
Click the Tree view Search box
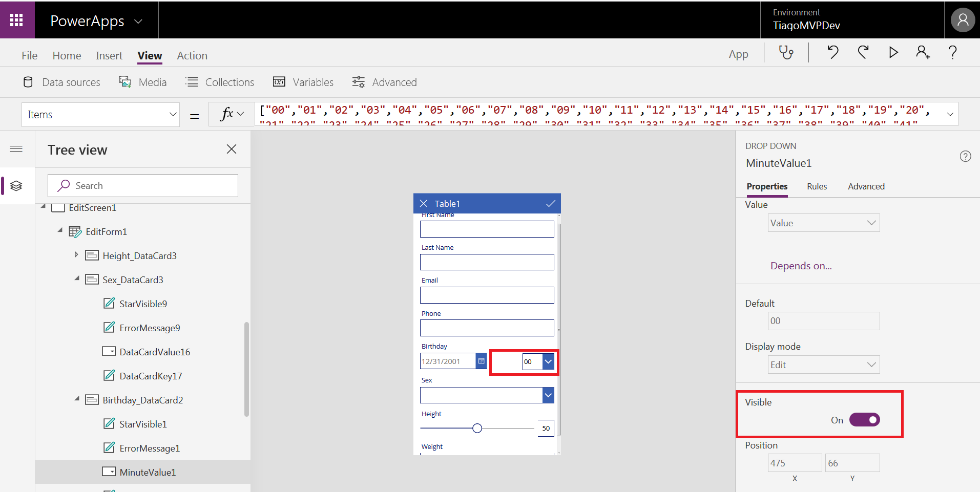click(x=143, y=185)
